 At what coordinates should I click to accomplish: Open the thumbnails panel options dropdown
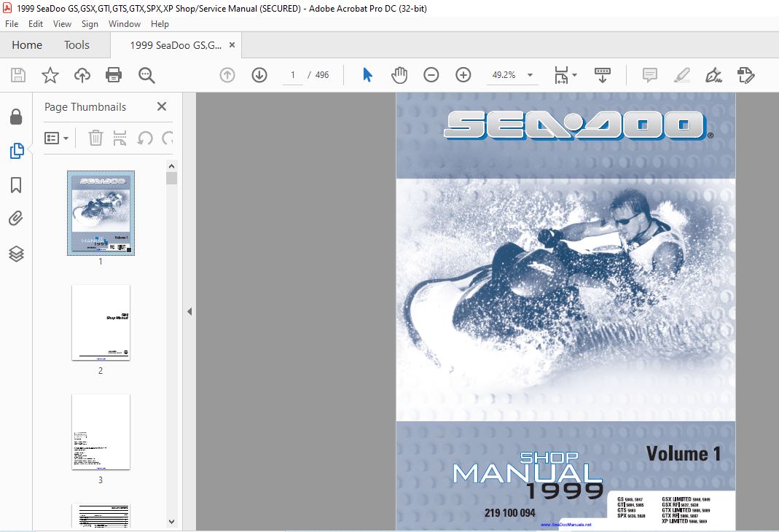click(56, 138)
